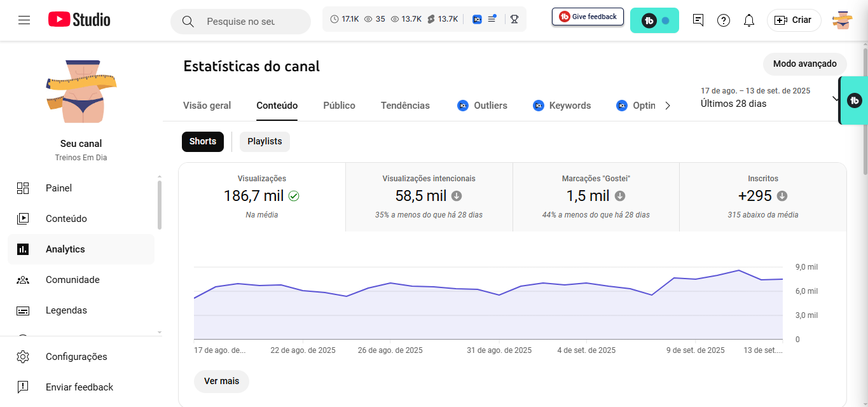The width and height of the screenshot is (868, 407).
Task: Click the help question mark icon
Action: pos(724,20)
